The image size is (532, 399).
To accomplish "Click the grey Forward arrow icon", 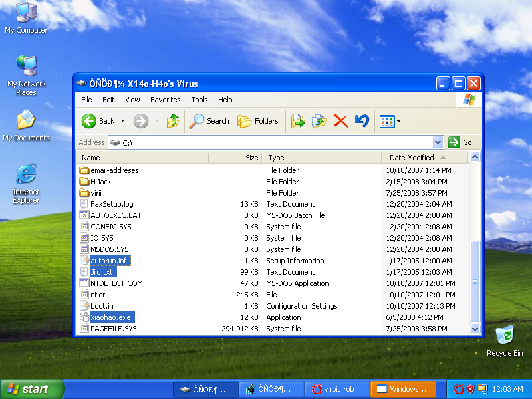I will [x=141, y=121].
